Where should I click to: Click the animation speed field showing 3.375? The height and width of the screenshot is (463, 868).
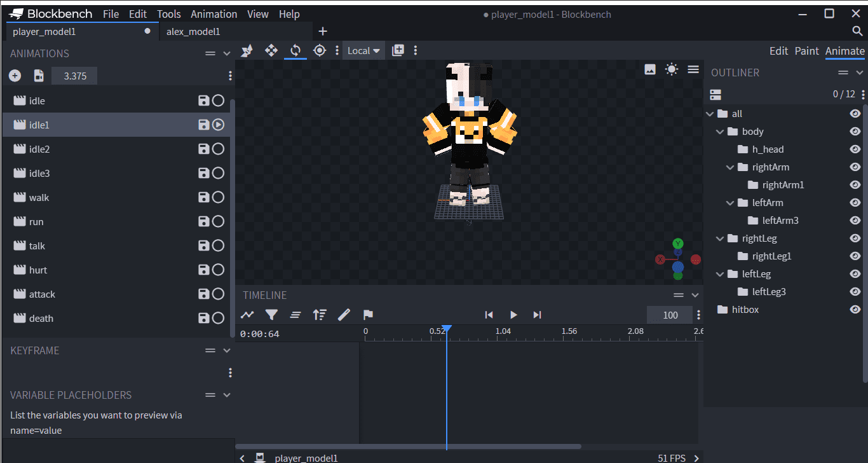pos(75,76)
